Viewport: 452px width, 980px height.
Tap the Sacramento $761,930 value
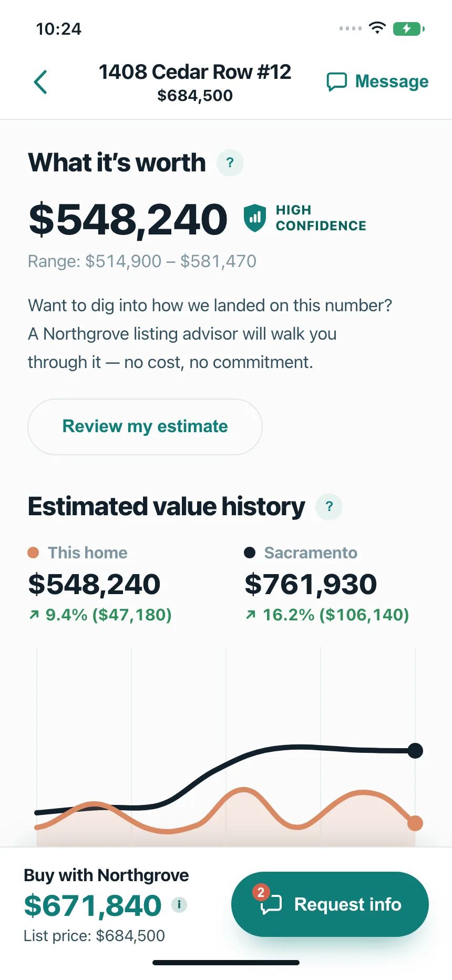point(311,584)
